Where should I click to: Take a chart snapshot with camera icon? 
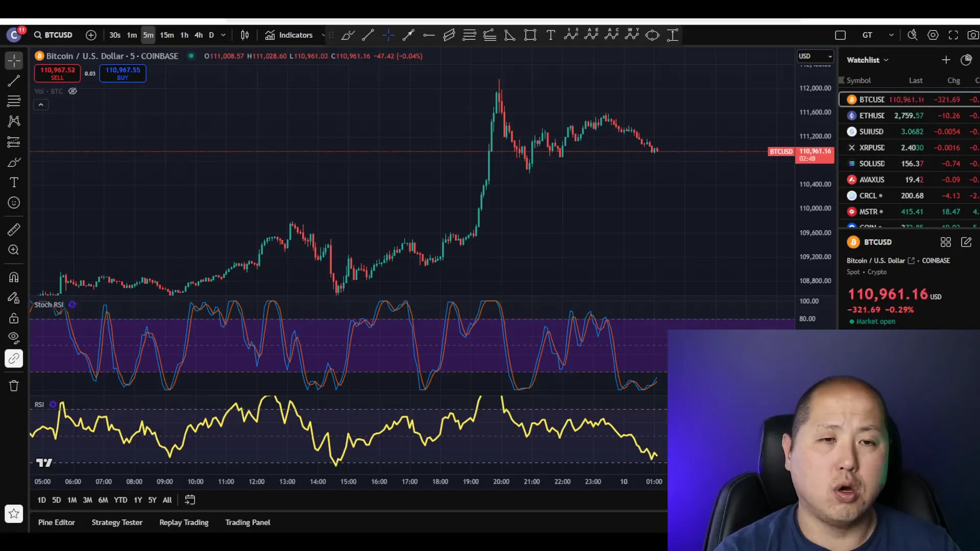(x=973, y=35)
